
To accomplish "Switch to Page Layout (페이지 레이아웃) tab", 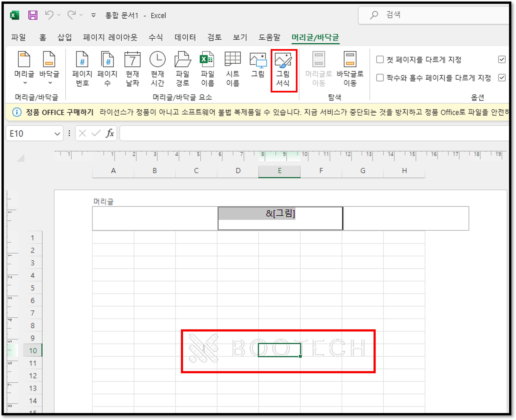I will (x=110, y=37).
